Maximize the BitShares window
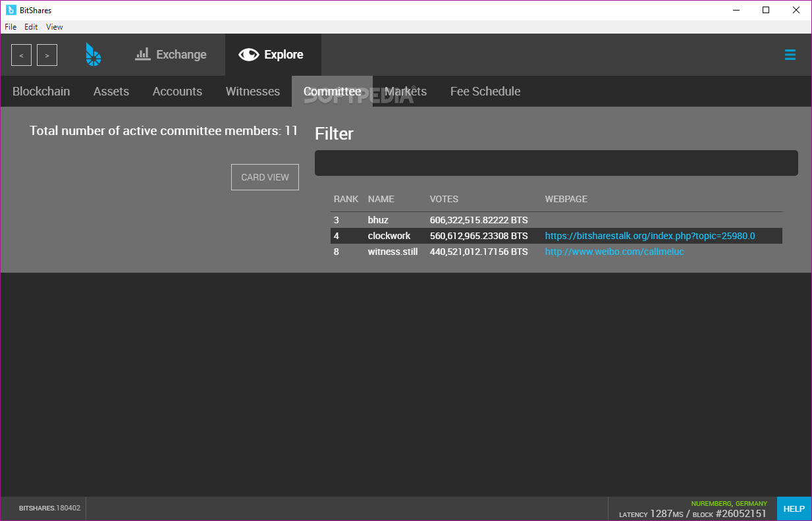Viewport: 812px width, 521px height. [766, 10]
